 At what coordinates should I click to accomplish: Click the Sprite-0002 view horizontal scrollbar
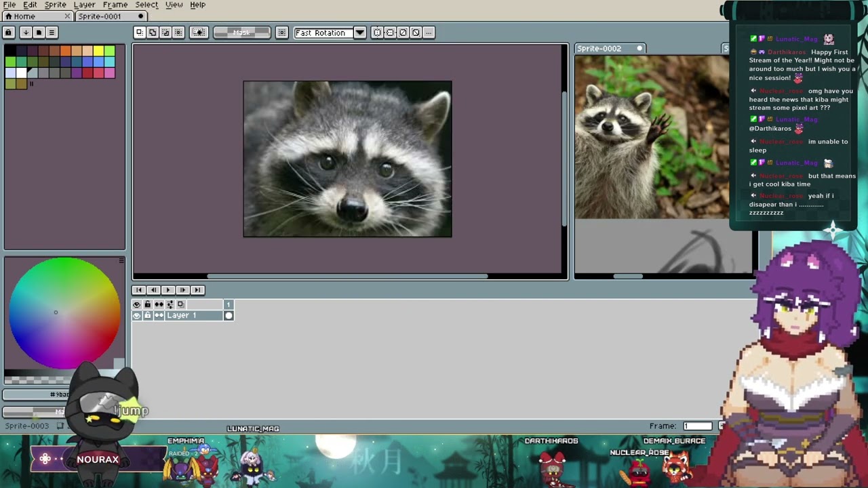[x=628, y=276]
